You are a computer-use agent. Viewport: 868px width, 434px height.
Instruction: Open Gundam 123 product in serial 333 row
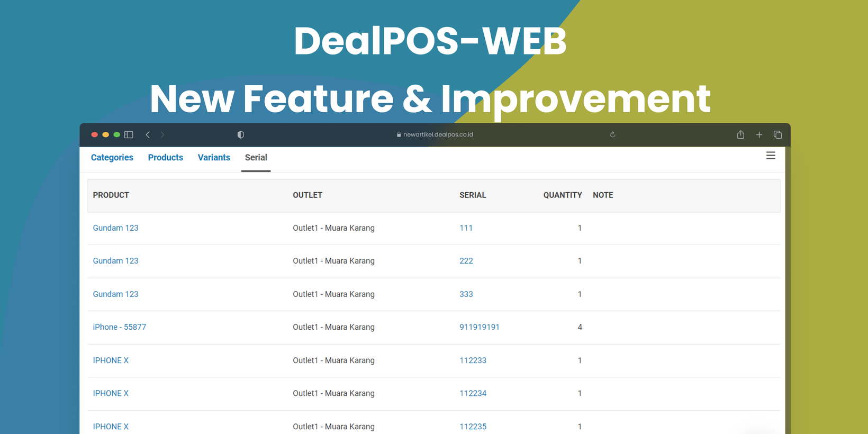tap(115, 294)
